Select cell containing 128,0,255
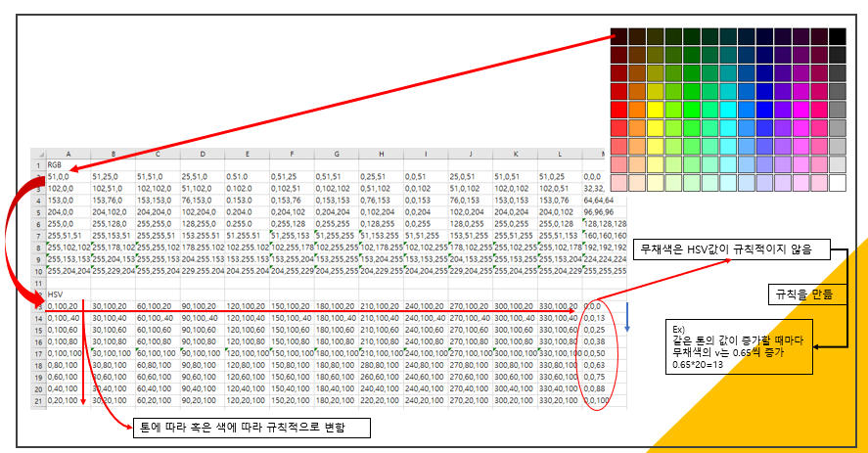Screen dimensions: 868x453 click(x=471, y=224)
